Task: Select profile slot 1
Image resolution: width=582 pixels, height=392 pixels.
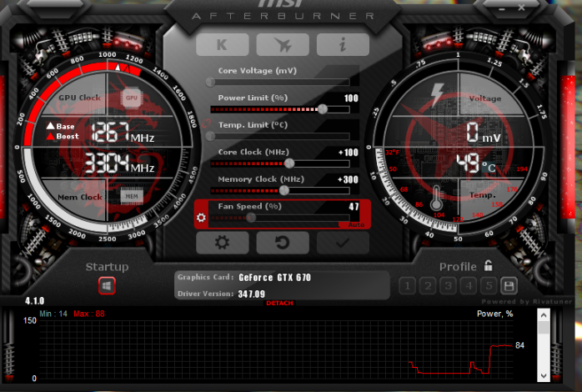Action: tap(408, 286)
